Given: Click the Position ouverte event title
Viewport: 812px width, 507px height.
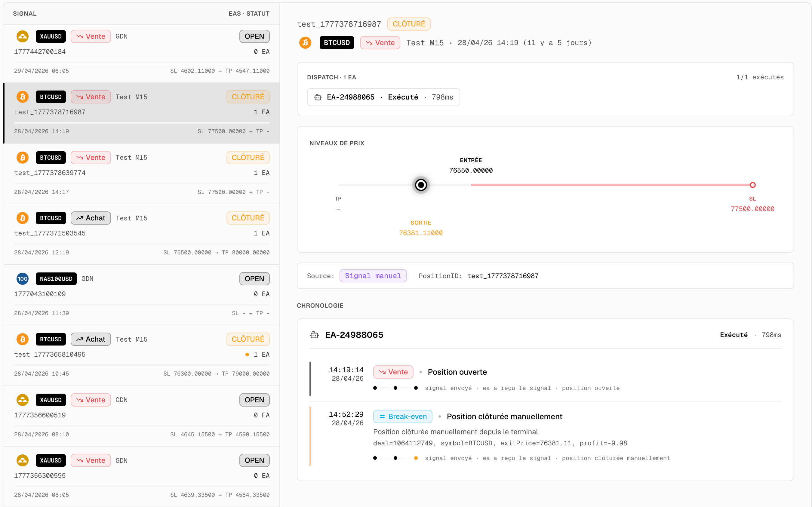Looking at the screenshot, I should click(x=457, y=372).
